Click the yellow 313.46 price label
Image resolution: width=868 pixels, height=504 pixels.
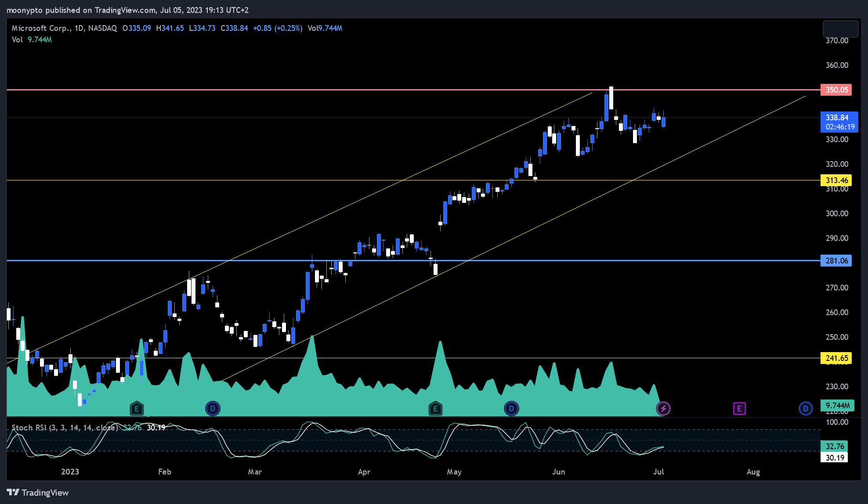point(836,180)
